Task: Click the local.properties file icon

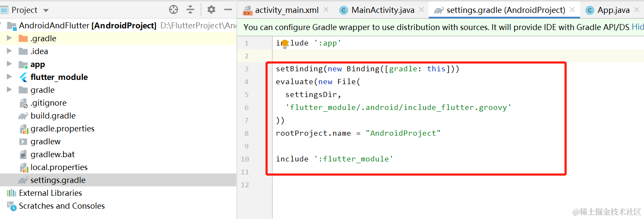Action: click(x=24, y=167)
